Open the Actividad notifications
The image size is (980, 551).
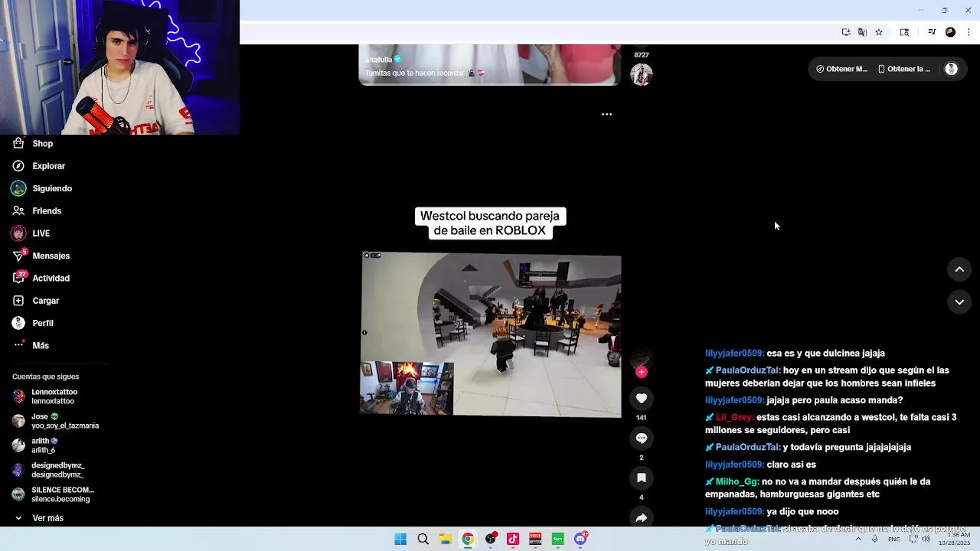click(41, 279)
